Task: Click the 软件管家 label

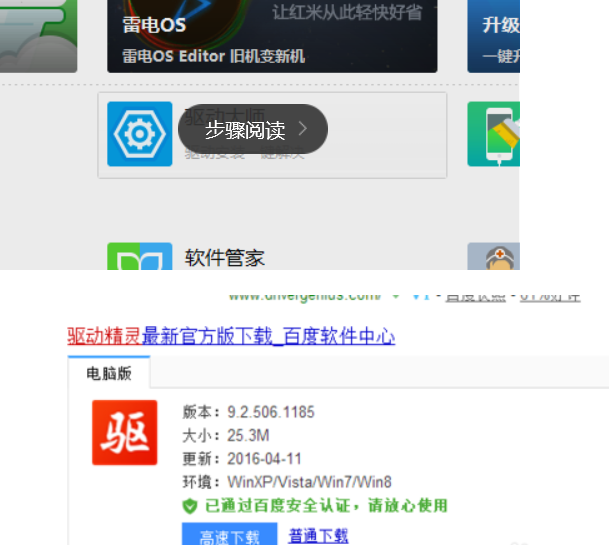Action: tap(224, 258)
